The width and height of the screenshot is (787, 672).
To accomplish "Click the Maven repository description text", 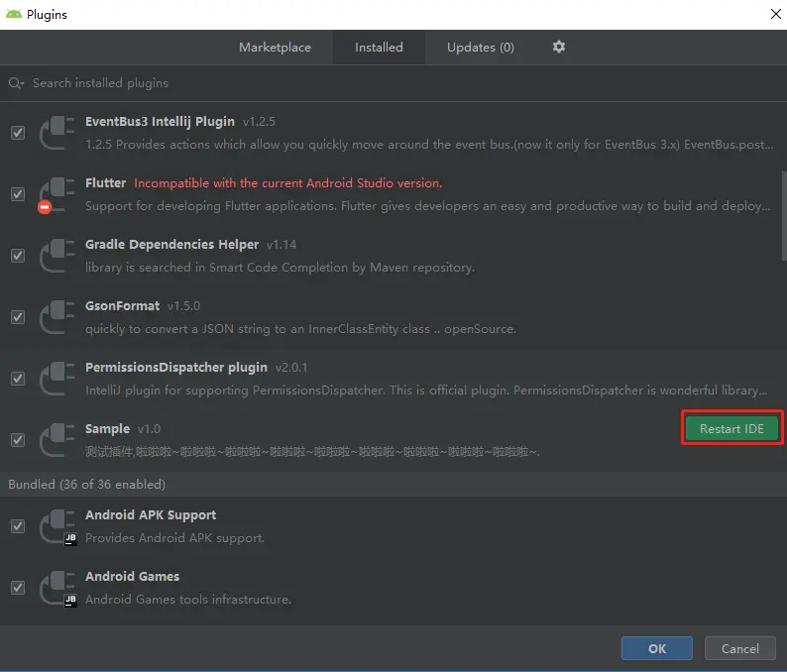I will pyautogui.click(x=280, y=268).
